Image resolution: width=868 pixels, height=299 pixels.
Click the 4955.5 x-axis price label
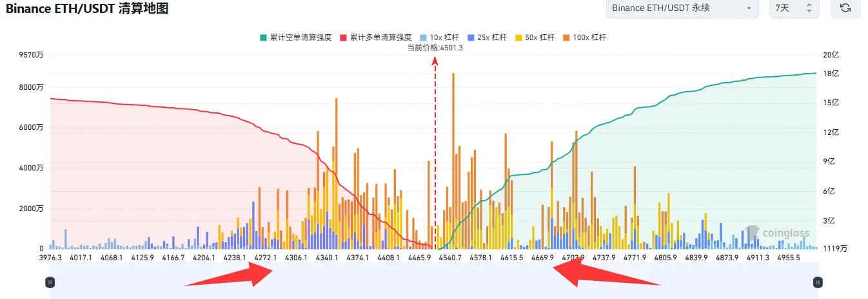pos(788,258)
